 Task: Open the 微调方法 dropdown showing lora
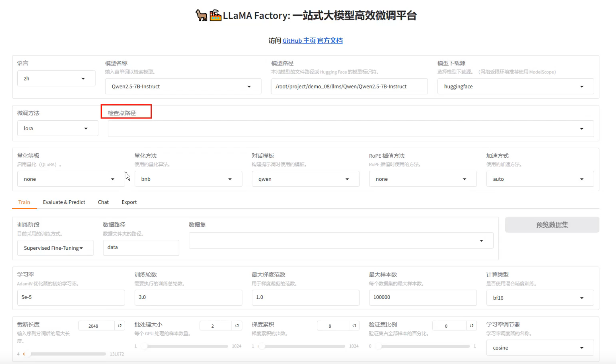[57, 128]
